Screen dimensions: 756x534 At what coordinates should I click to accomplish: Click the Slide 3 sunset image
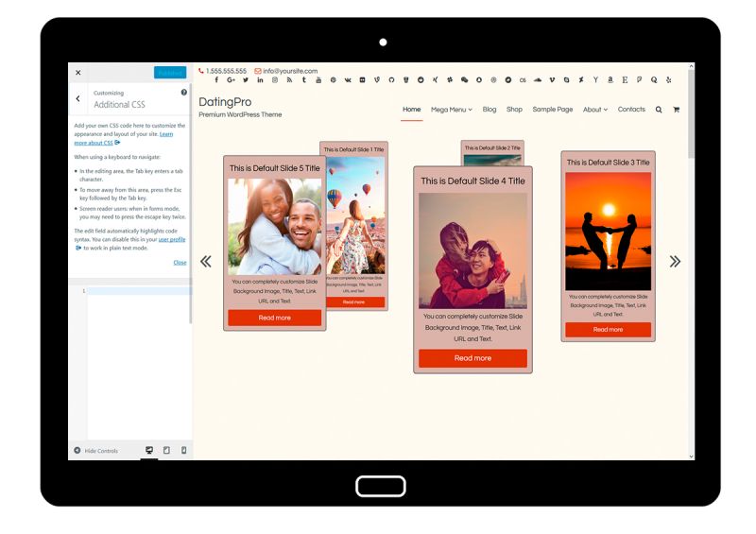[608, 232]
